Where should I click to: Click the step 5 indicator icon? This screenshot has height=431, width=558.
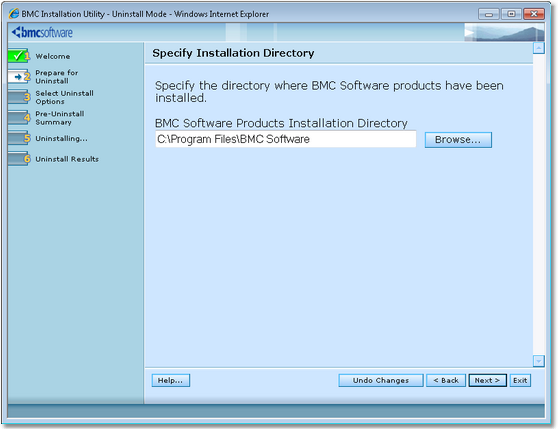(x=19, y=138)
